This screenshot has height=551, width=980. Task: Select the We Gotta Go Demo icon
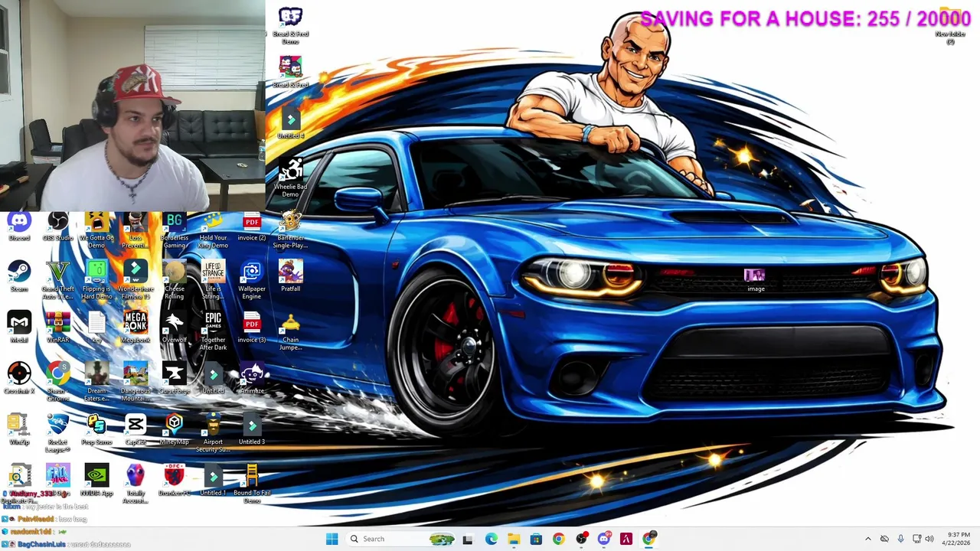tap(96, 231)
